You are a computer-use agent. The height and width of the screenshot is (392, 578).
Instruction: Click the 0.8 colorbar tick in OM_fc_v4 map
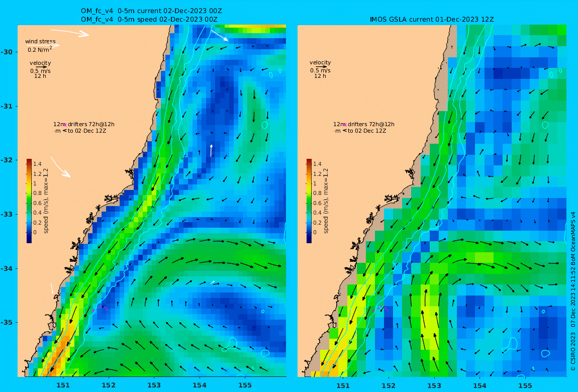37,193
